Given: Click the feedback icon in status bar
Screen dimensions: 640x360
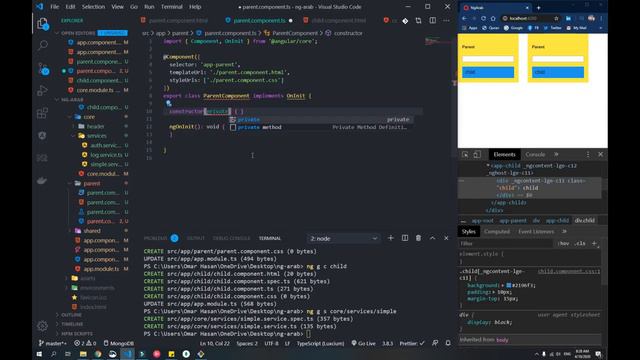Looking at the screenshot, I should tap(435, 343).
